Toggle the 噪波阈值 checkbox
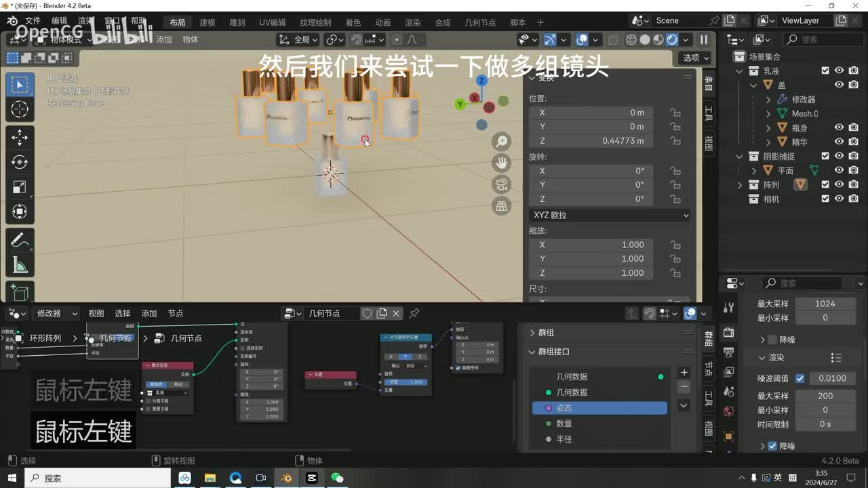 pyautogui.click(x=800, y=378)
